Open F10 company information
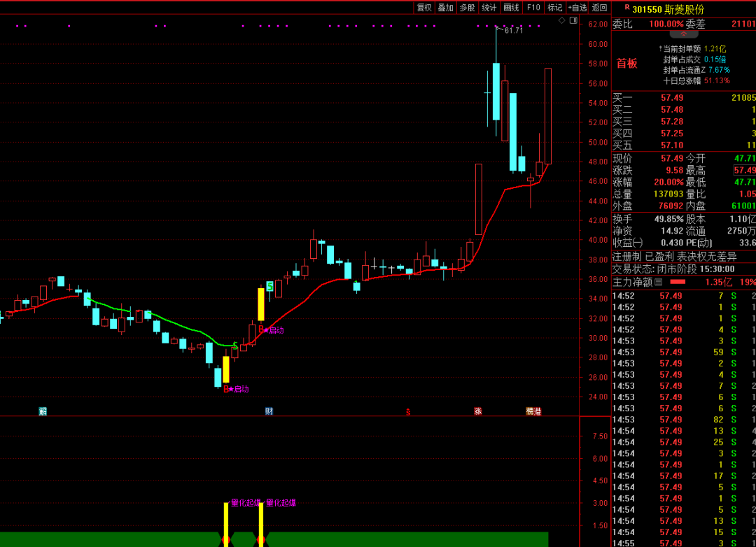 tap(533, 7)
